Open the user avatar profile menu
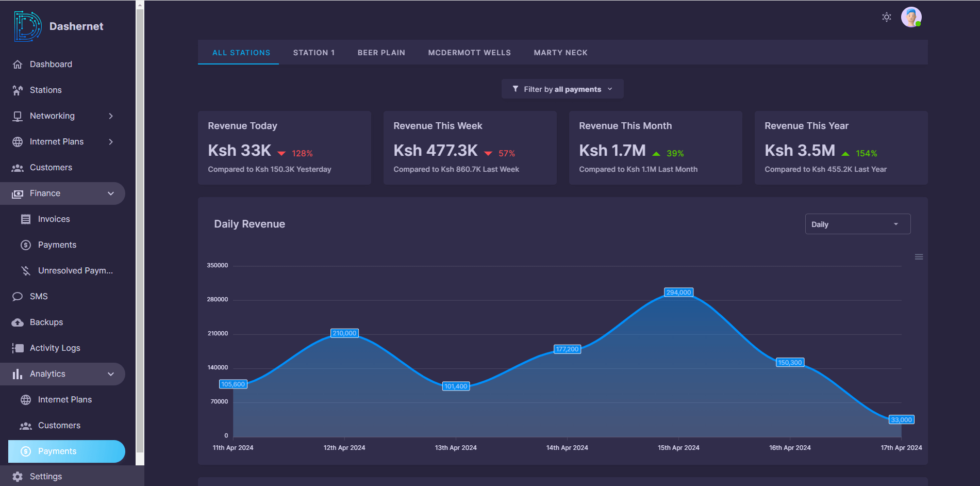Image resolution: width=980 pixels, height=486 pixels. coord(911,17)
